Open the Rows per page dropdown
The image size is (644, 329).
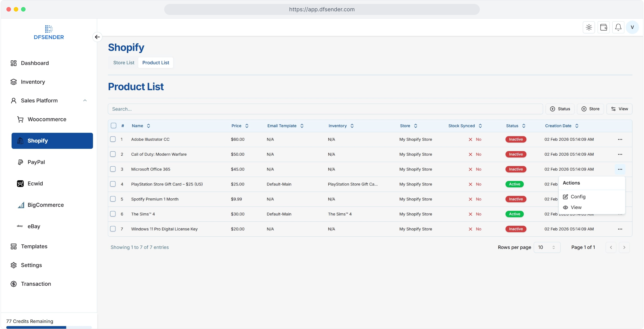[547, 247]
